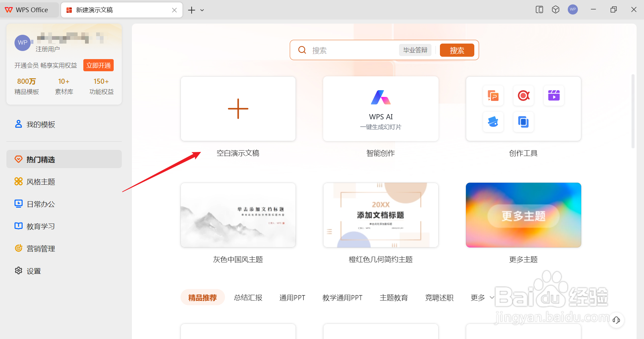
Task: Open the headset customer service icon
Action: pos(616,320)
